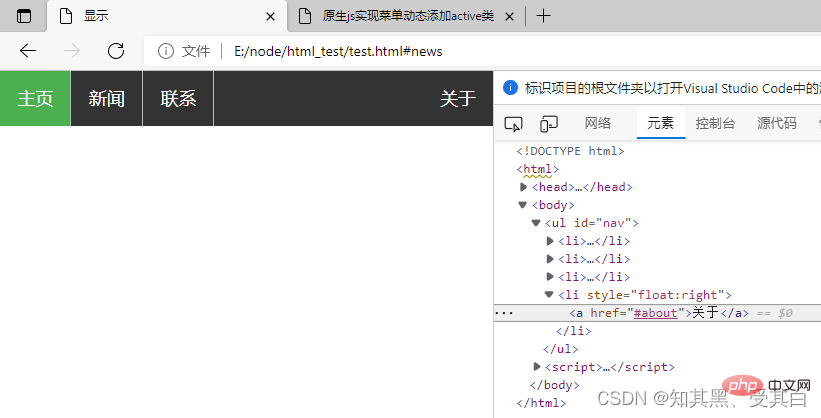The height and width of the screenshot is (418, 821).
Task: Select the opening <html> tag line
Action: pyautogui.click(x=537, y=169)
